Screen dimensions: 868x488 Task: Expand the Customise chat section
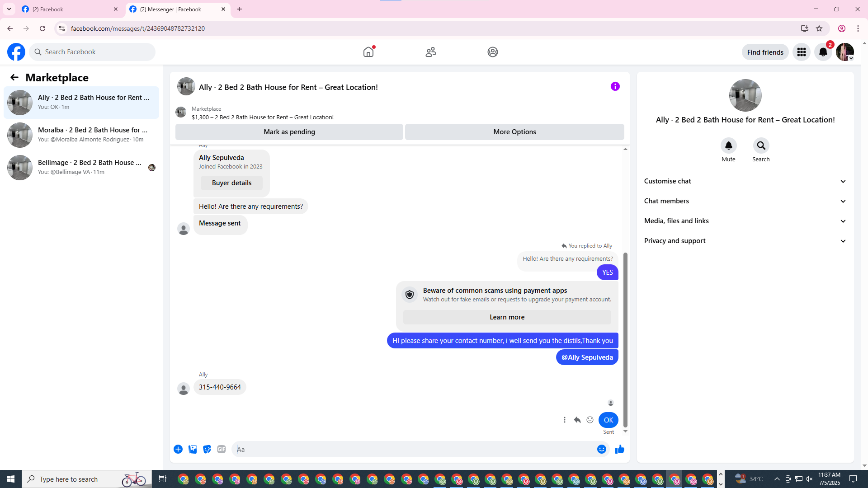pyautogui.click(x=745, y=181)
